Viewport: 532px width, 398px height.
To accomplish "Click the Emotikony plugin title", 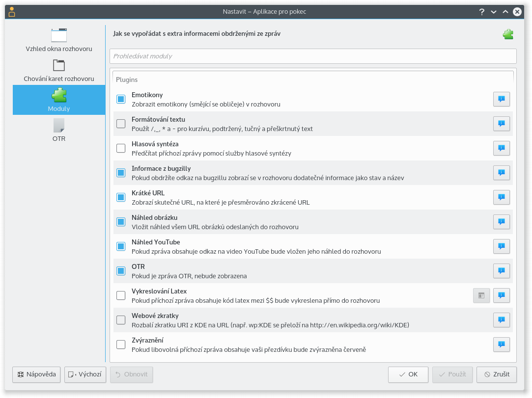I will pos(147,95).
